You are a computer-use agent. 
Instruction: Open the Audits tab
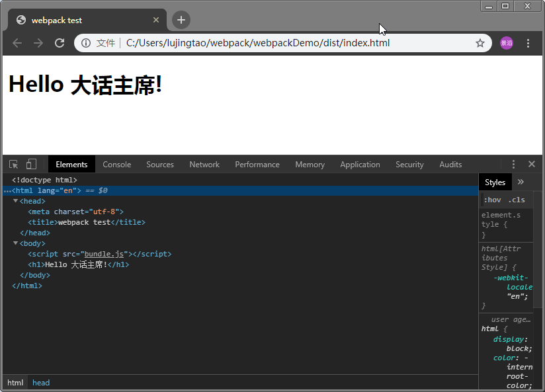(450, 165)
